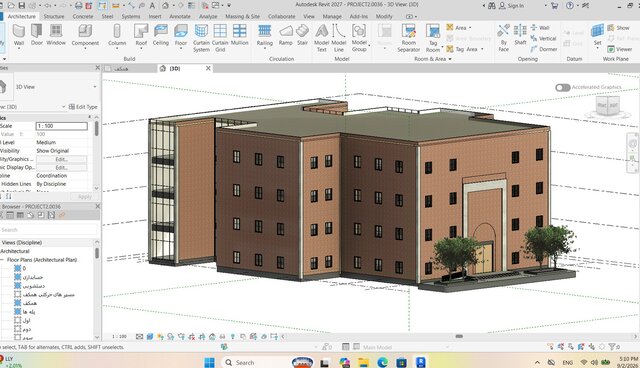Toggle the Accelerated Graphics switch
The height and width of the screenshot is (368, 640).
point(562,87)
